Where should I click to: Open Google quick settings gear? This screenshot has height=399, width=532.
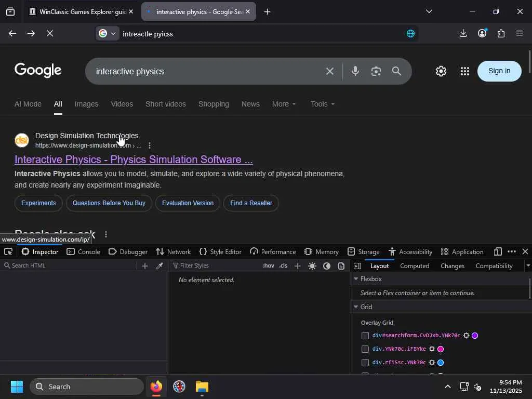tap(441, 71)
